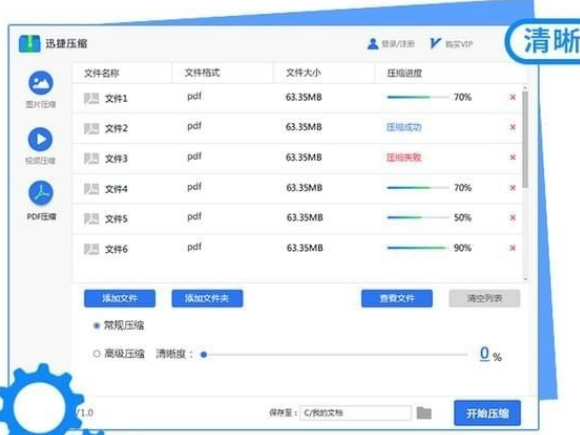580x435 pixels.
Task: Click the scrollbar down arrow
Action: tap(525, 279)
